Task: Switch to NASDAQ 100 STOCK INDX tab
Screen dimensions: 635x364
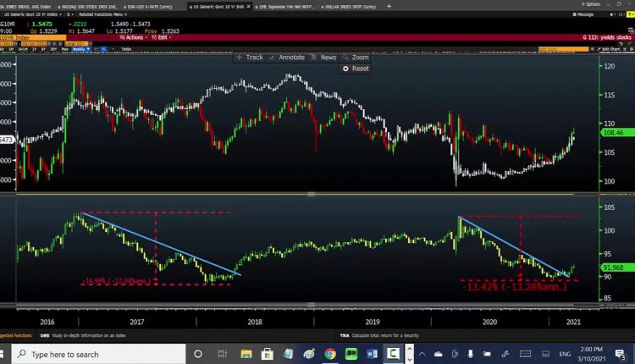Action: click(88, 7)
